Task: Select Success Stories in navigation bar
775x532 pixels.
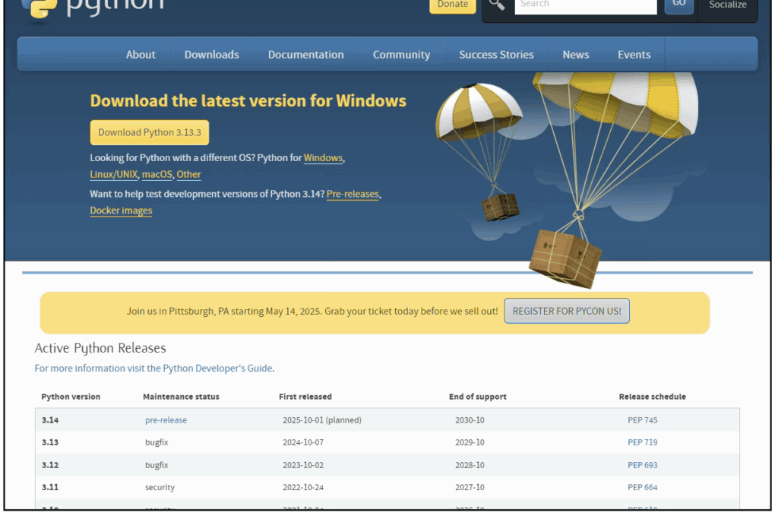Action: tap(496, 55)
